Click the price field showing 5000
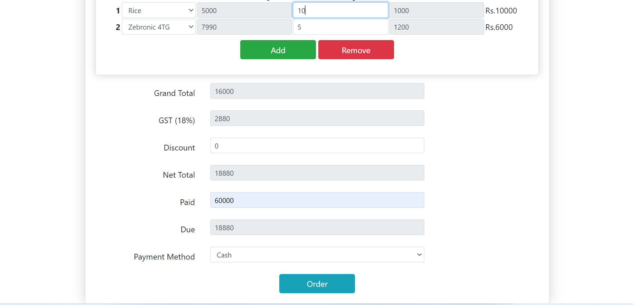 pyautogui.click(x=244, y=10)
